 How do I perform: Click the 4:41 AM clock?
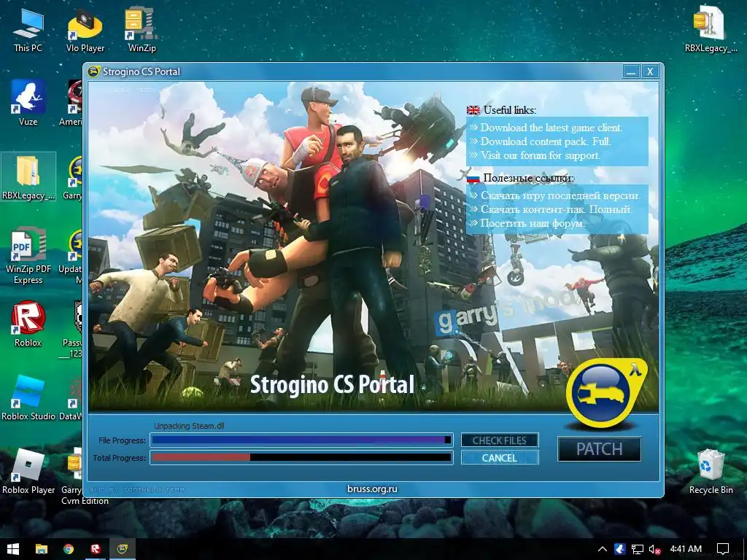click(x=686, y=549)
